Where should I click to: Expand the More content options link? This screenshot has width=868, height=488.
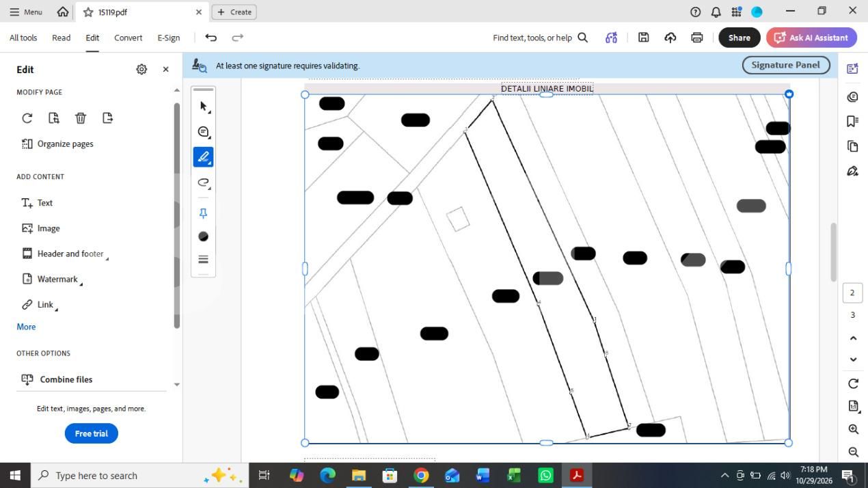click(x=26, y=327)
